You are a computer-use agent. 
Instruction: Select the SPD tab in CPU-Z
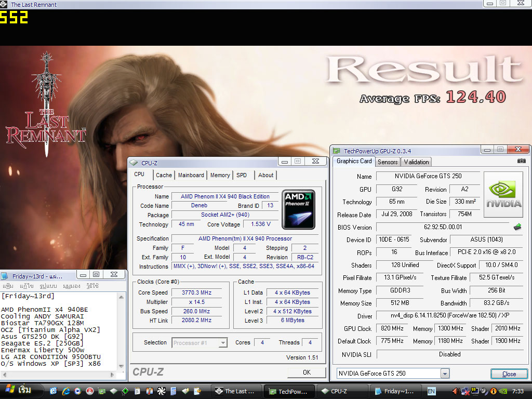click(x=242, y=176)
